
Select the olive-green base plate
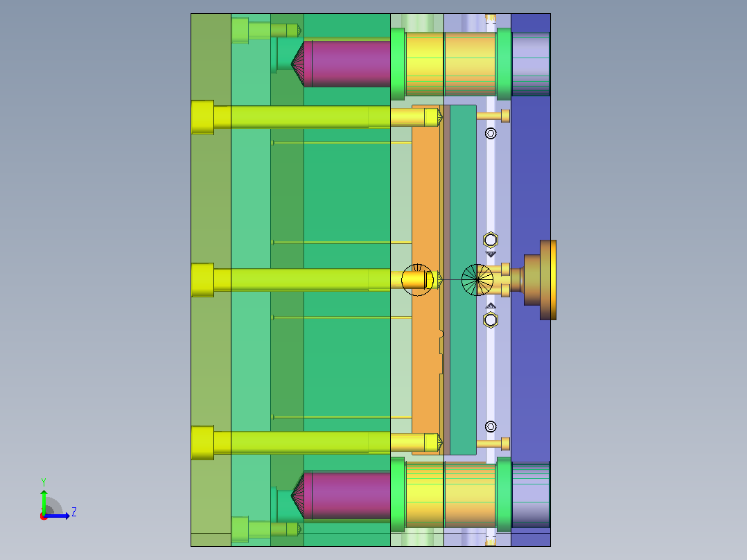(x=211, y=280)
